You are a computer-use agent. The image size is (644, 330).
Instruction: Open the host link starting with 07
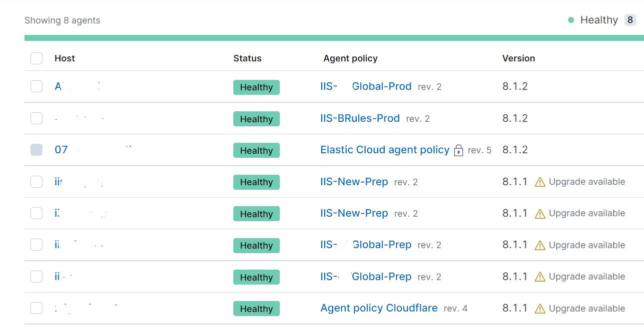tap(61, 150)
